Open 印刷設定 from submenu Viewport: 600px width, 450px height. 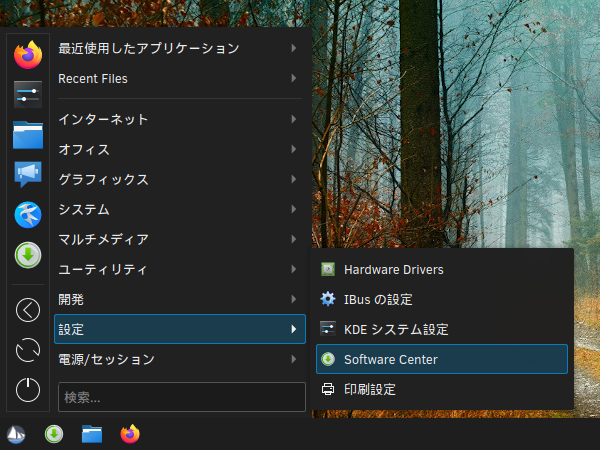point(442,389)
